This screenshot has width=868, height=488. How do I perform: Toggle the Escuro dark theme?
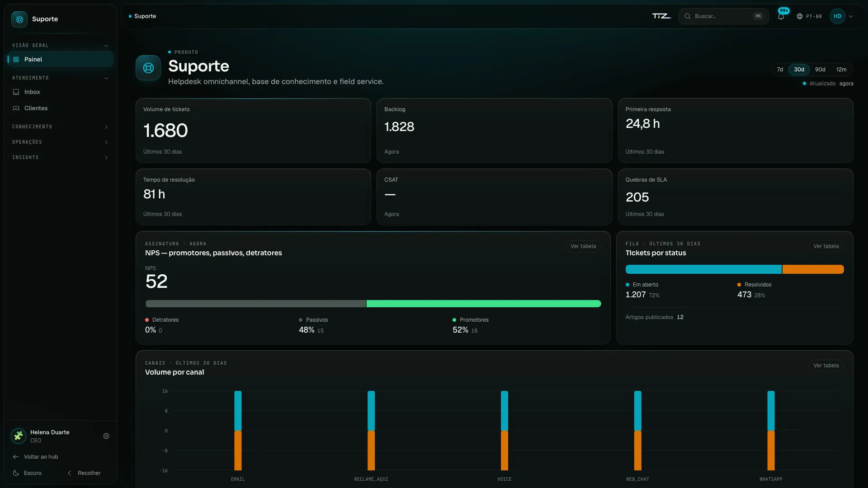(27, 473)
